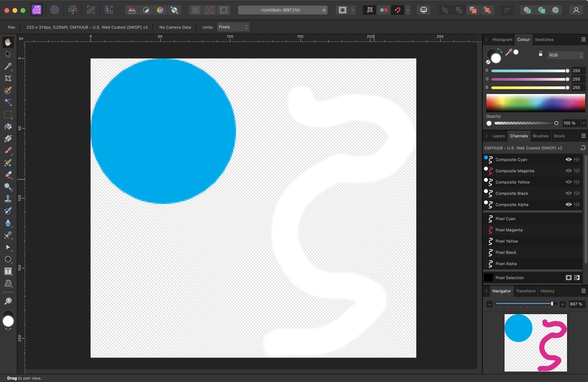
Task: Select the Clone Brush stamp tool
Action: (8, 199)
